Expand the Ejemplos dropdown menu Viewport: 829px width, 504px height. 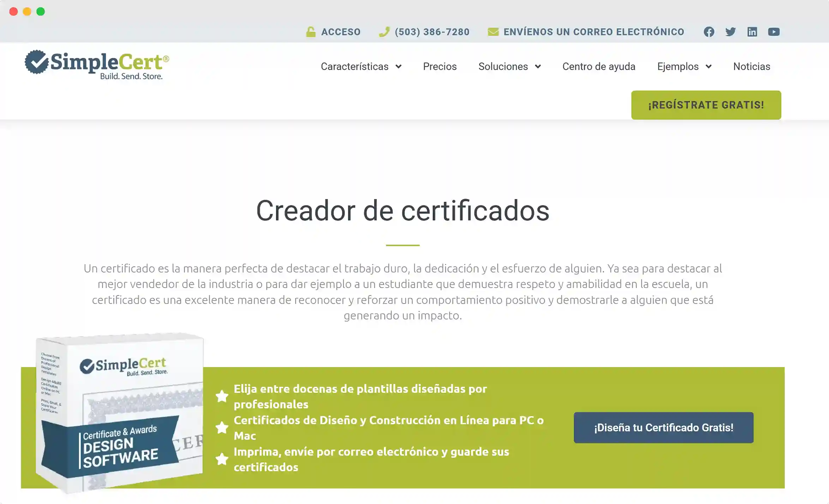[x=684, y=66]
